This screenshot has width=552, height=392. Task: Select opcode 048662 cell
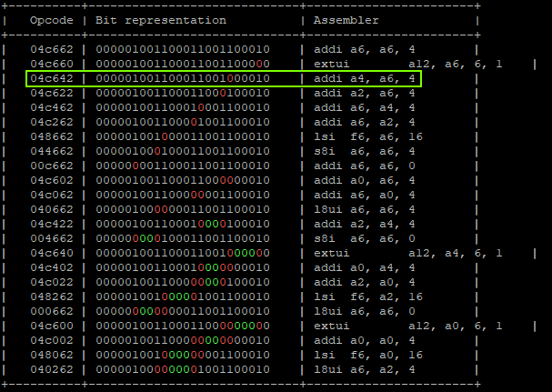coord(51,137)
